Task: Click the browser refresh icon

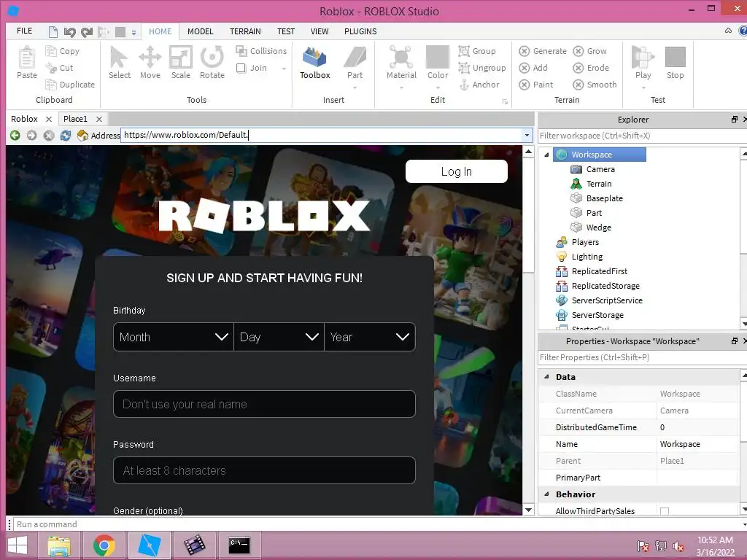Action: click(65, 135)
